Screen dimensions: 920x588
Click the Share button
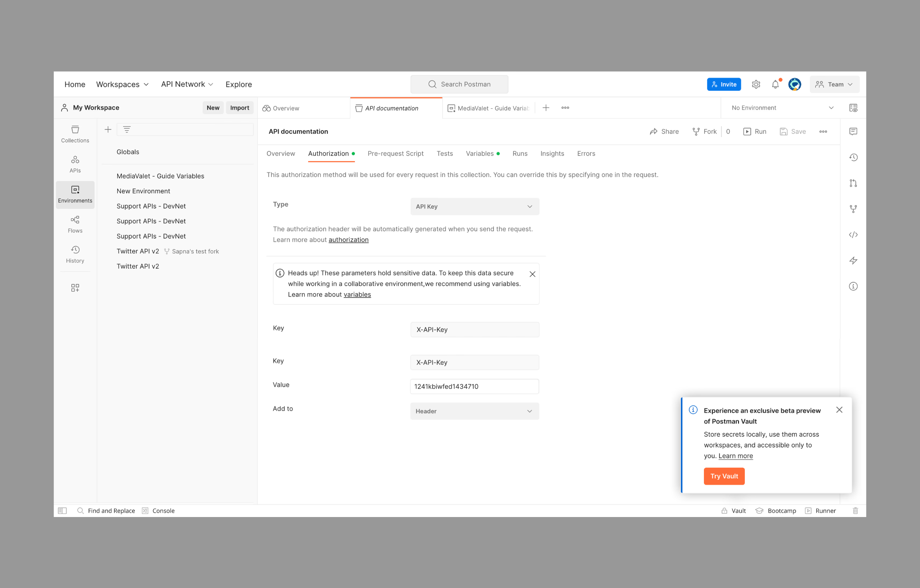(664, 132)
